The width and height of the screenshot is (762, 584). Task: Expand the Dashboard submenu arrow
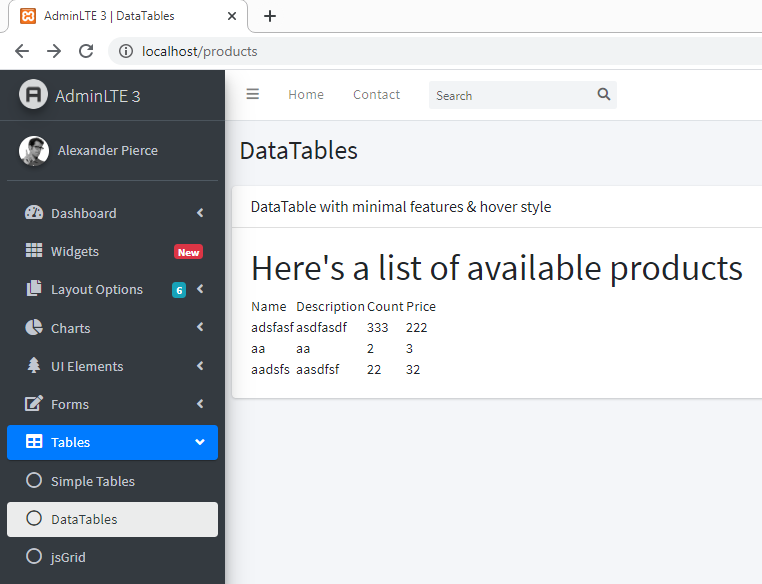tap(200, 213)
